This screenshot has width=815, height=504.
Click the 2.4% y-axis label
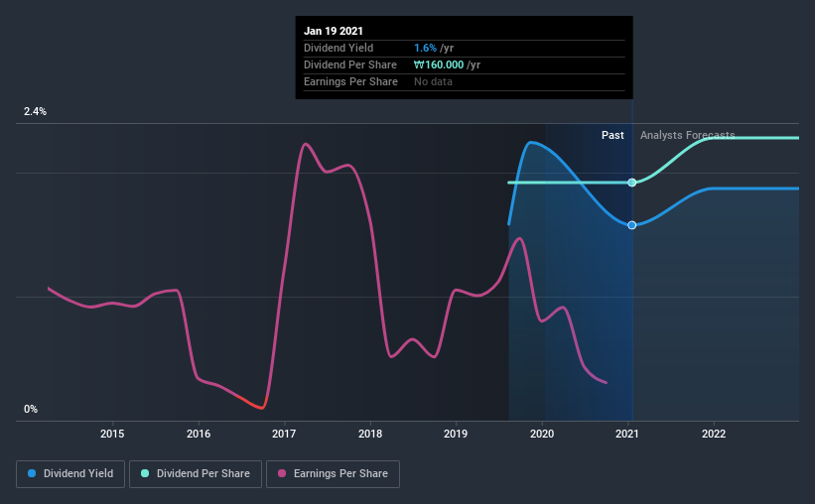point(35,112)
